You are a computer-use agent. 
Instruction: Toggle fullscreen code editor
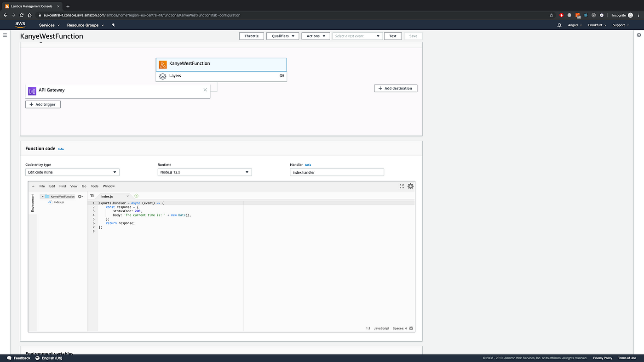point(402,186)
